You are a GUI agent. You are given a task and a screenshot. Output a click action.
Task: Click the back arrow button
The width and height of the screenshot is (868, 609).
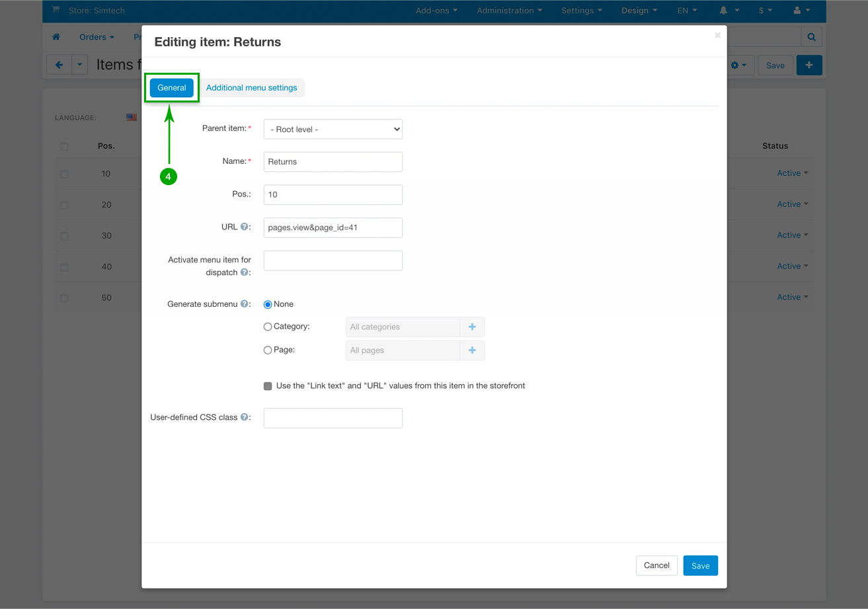click(x=59, y=65)
